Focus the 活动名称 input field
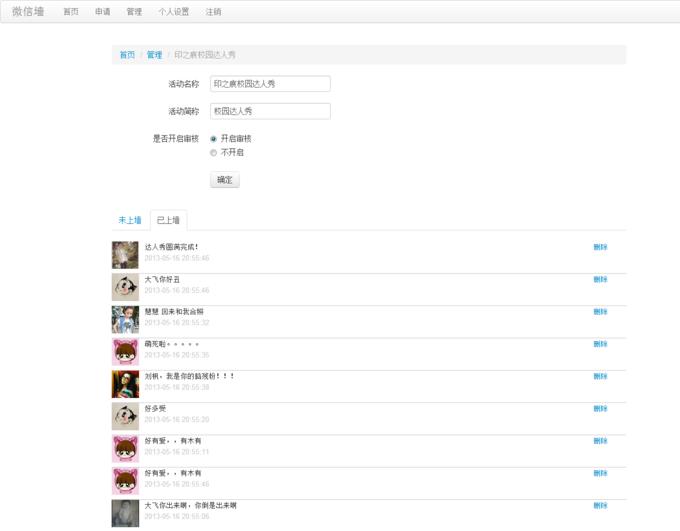 coord(270,84)
